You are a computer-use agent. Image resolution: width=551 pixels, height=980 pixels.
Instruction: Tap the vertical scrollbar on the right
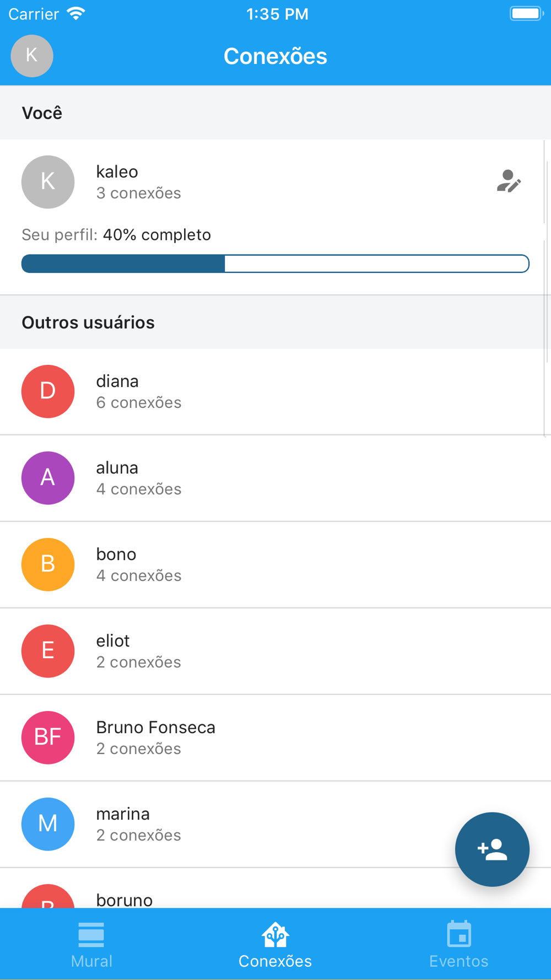[545, 288]
